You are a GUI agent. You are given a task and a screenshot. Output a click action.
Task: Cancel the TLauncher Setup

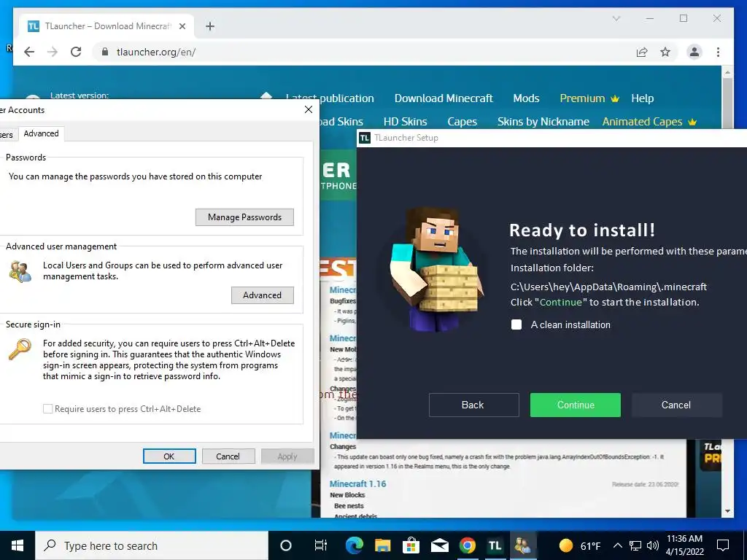[x=676, y=405]
